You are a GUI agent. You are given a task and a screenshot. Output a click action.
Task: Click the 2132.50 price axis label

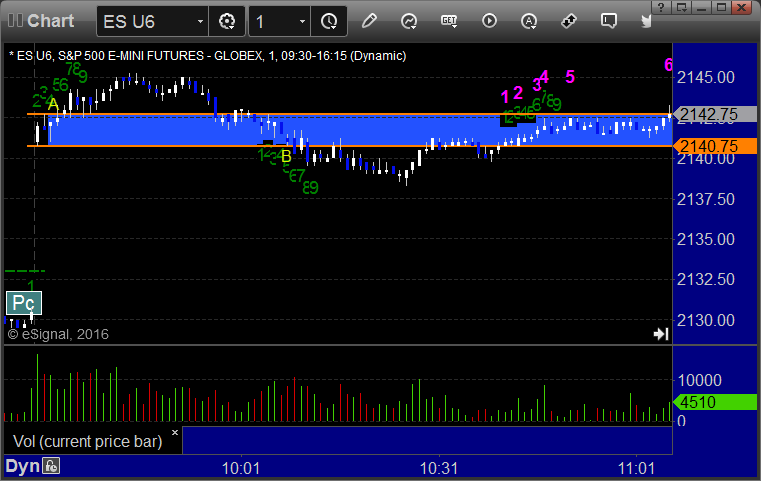click(x=706, y=280)
